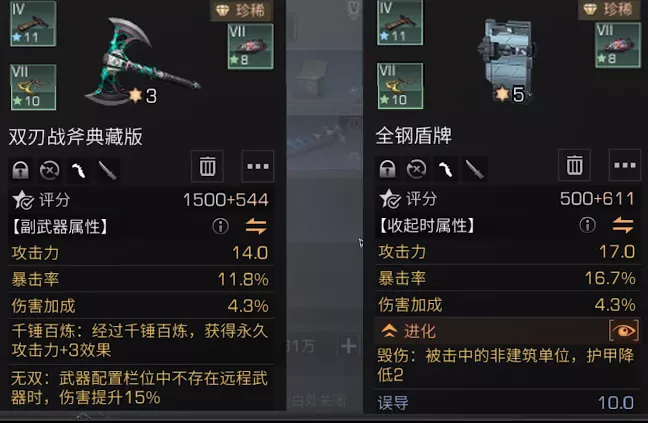Viewport: 648px width, 423px height.
Task: Swap 副武器属性 view with orange arrows
Action: [256, 226]
